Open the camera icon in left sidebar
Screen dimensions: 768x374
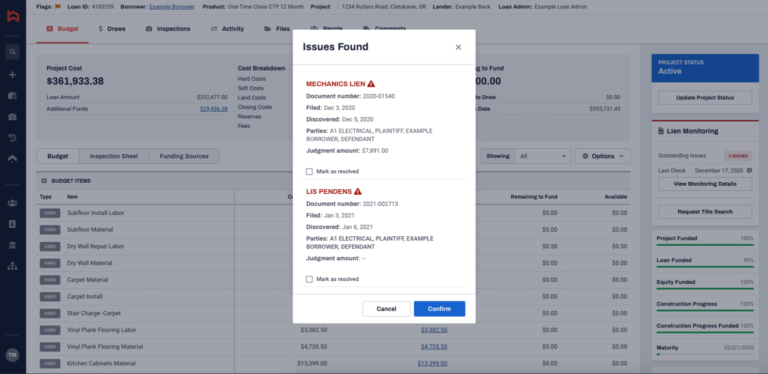[13, 117]
